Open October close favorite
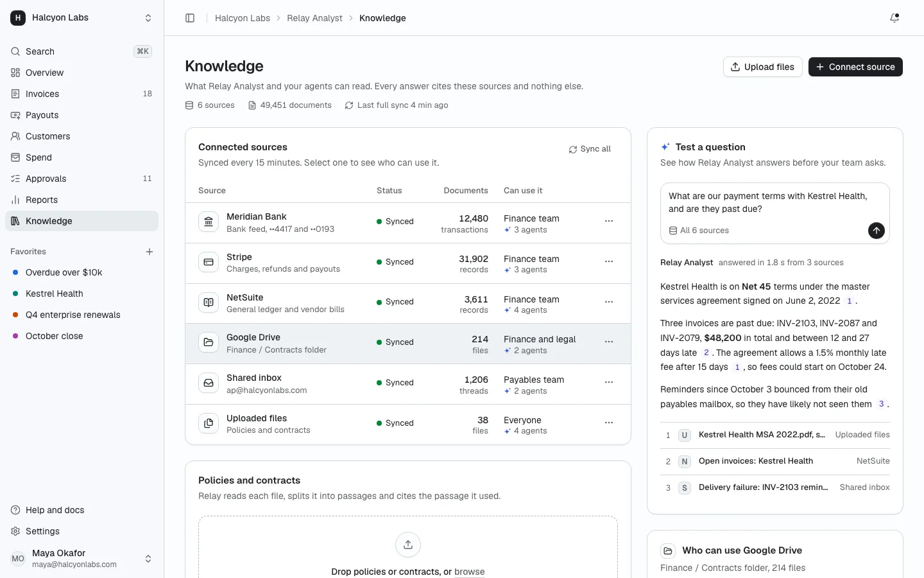The width and height of the screenshot is (924, 578). click(81, 336)
